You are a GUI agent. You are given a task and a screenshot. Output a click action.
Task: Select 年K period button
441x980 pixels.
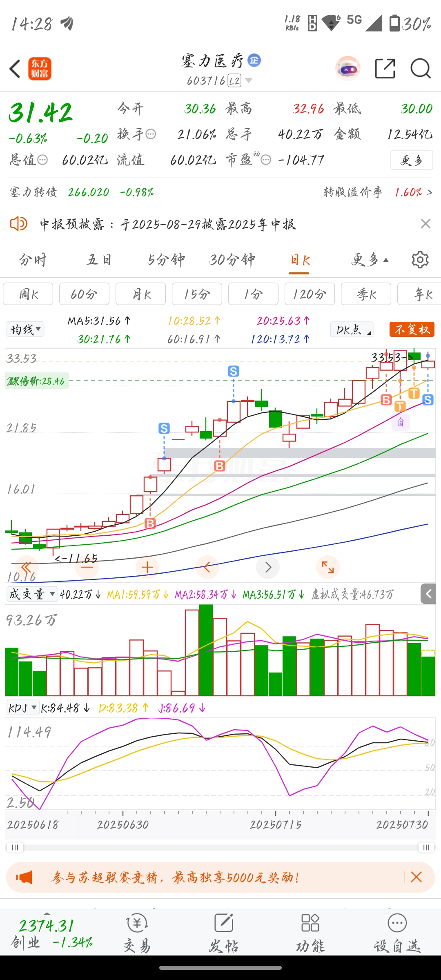point(419,294)
